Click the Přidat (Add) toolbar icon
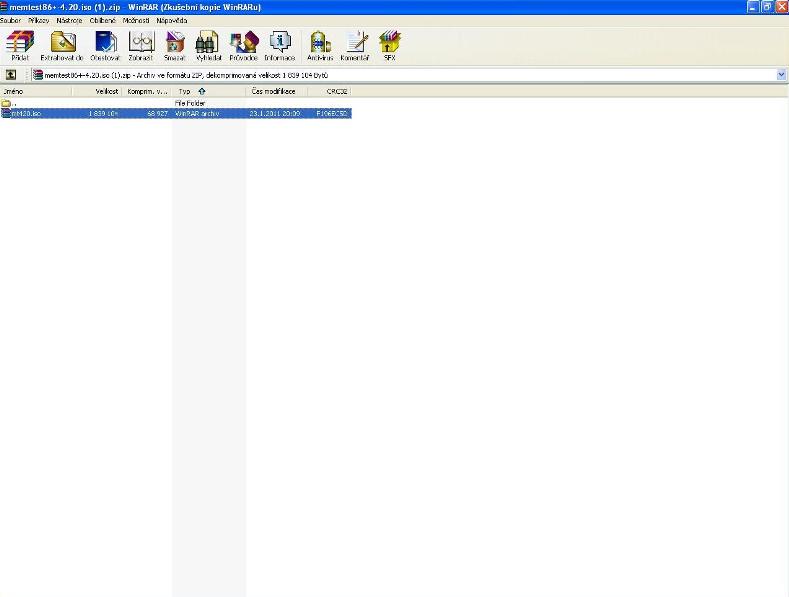Image resolution: width=789 pixels, height=597 pixels. click(x=20, y=42)
